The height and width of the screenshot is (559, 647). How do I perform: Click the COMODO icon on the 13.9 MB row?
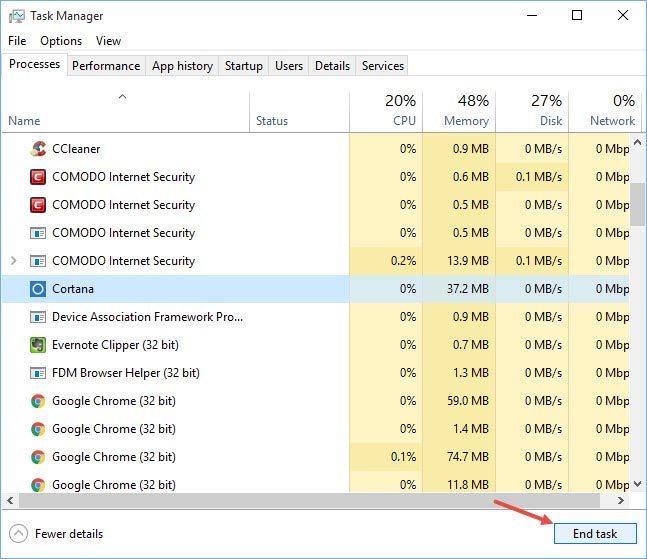(38, 261)
